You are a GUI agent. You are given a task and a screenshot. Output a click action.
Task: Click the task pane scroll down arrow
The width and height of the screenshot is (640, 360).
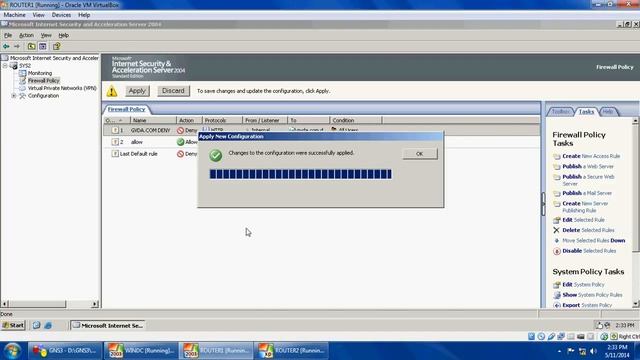tap(636, 304)
